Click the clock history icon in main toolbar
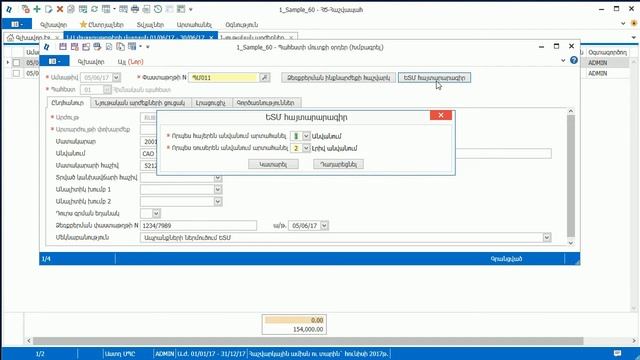The width and height of the screenshot is (640, 360). pos(158,9)
